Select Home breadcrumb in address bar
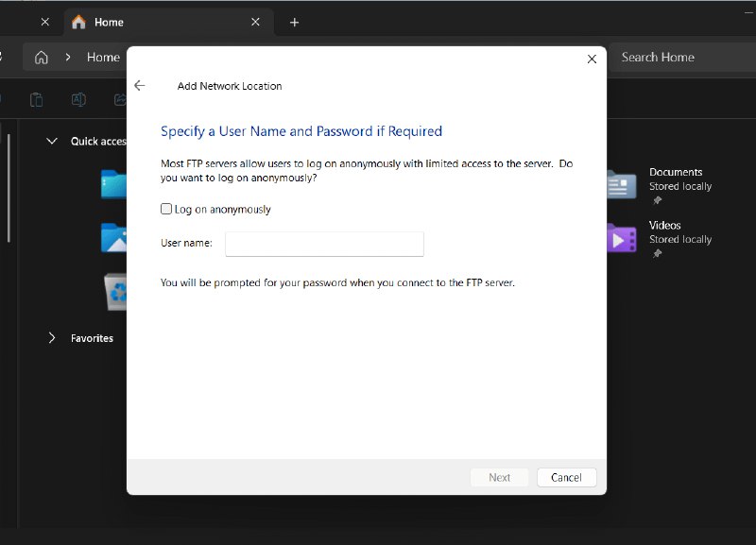Image resolution: width=756 pixels, height=545 pixels. [103, 58]
